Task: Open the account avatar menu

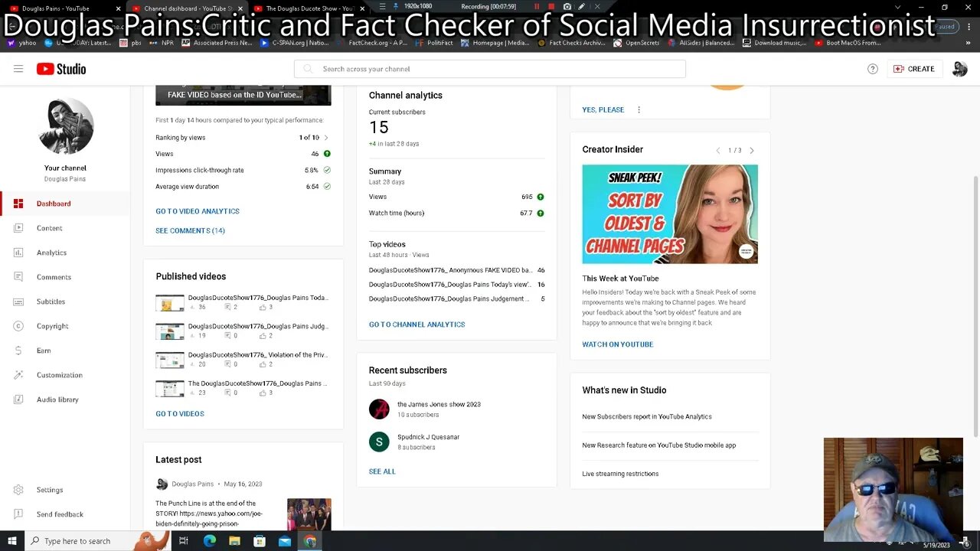Action: (x=959, y=69)
